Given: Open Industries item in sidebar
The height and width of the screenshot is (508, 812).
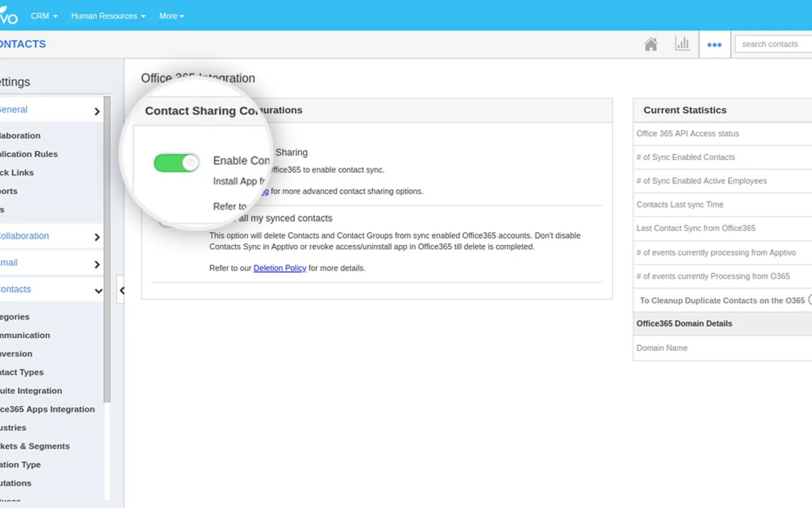Looking at the screenshot, I should click(13, 428).
